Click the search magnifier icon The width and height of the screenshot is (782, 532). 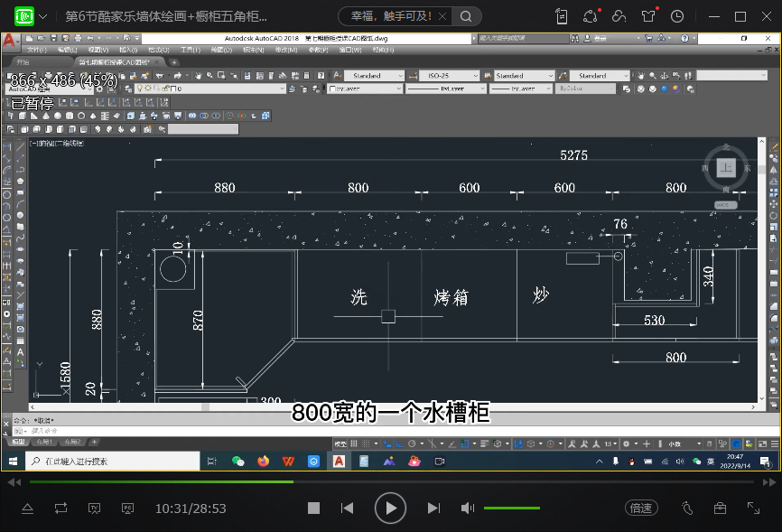coord(466,16)
